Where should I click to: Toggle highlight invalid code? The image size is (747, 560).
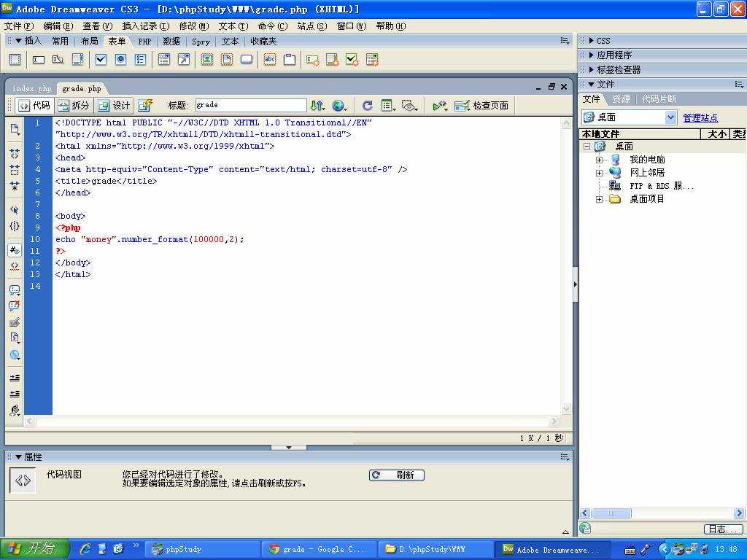tap(15, 265)
